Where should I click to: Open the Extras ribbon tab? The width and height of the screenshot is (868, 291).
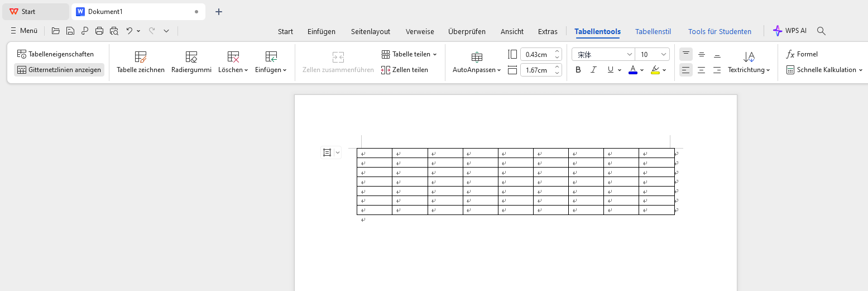548,31
